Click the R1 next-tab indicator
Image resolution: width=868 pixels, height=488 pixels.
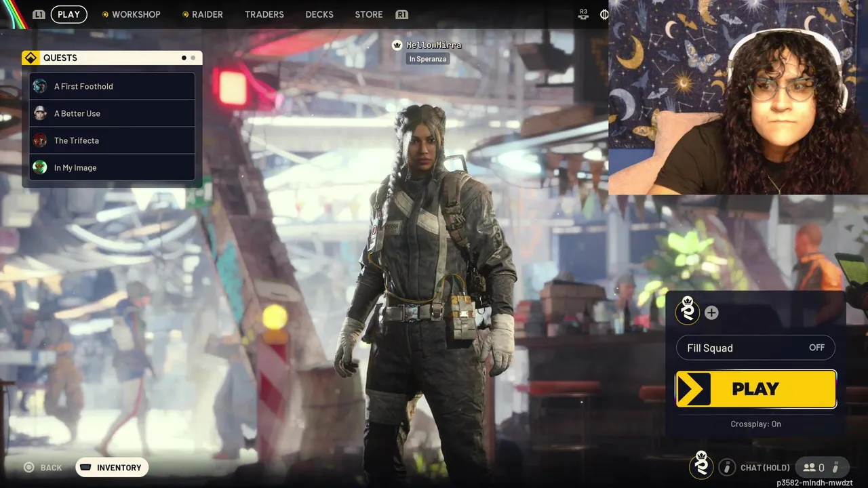click(401, 14)
